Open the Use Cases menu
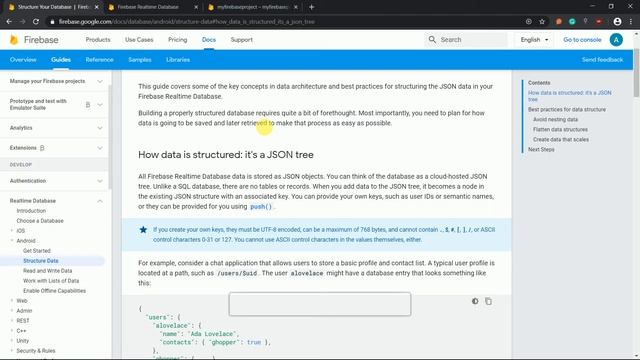Image resolution: width=640 pixels, height=360 pixels. (139, 40)
